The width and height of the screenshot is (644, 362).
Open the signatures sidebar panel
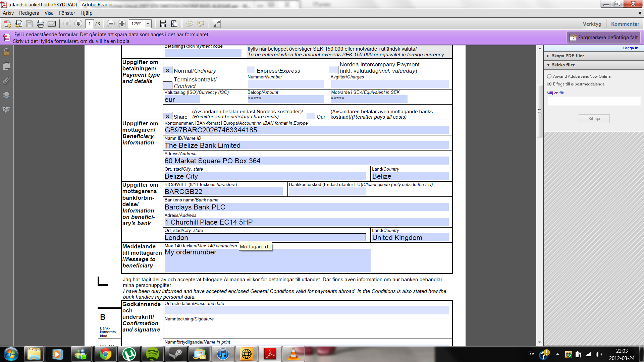click(6, 110)
